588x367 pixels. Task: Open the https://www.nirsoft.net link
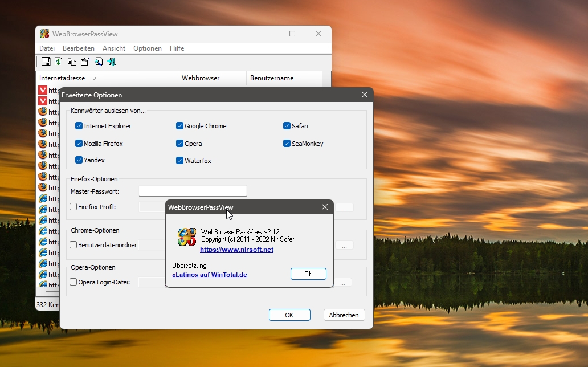point(236,250)
